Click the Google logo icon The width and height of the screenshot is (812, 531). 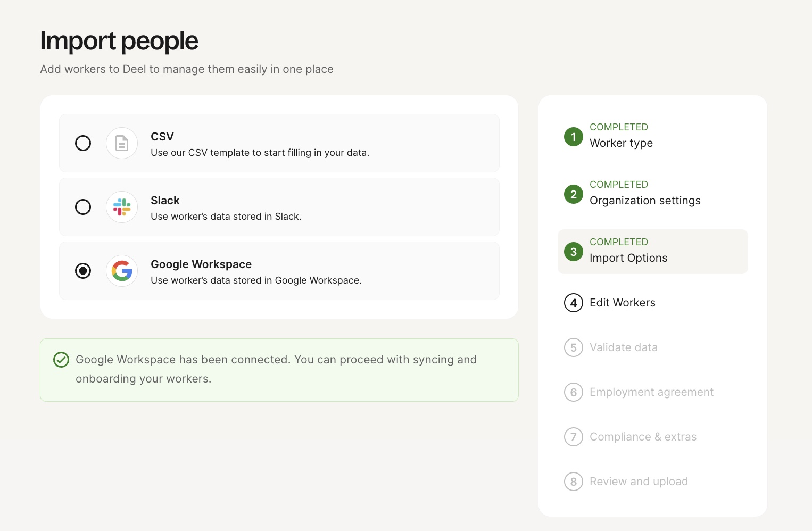point(122,271)
